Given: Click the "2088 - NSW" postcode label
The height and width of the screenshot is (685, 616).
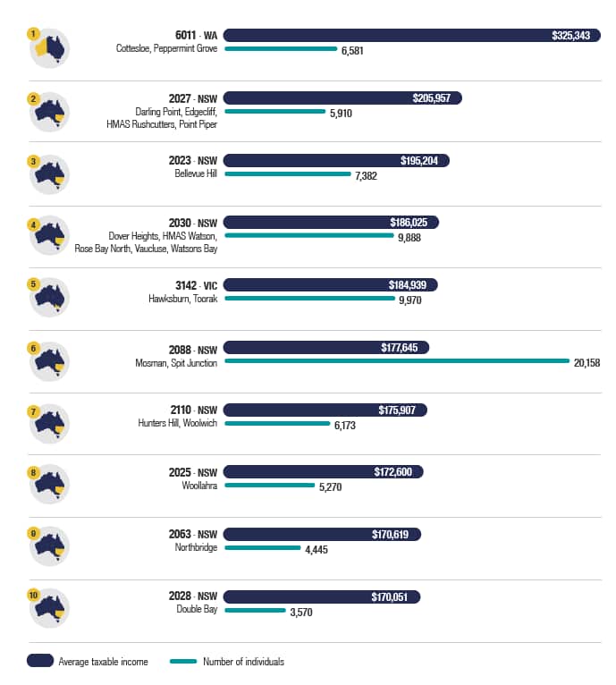Looking at the screenshot, I should tap(193, 348).
